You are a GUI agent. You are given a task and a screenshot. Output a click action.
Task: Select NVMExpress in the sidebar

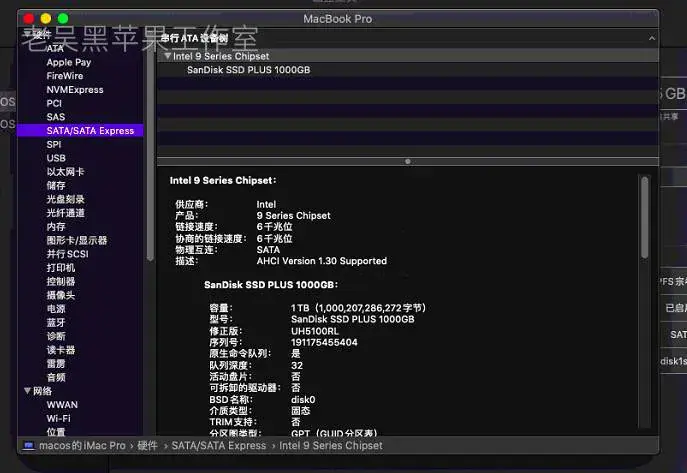pos(75,89)
